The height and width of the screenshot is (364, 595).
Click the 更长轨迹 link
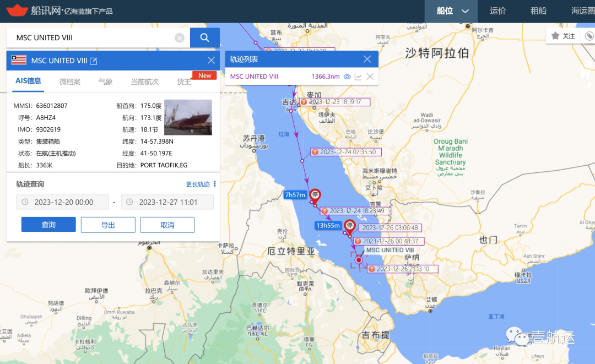tap(198, 184)
